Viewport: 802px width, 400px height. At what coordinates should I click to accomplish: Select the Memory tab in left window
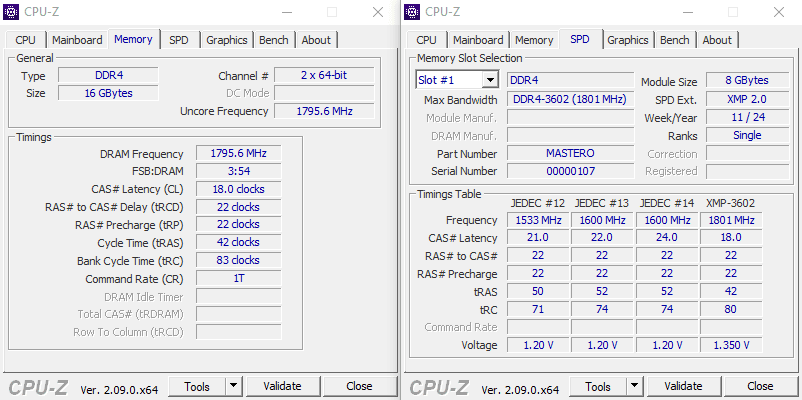(133, 39)
